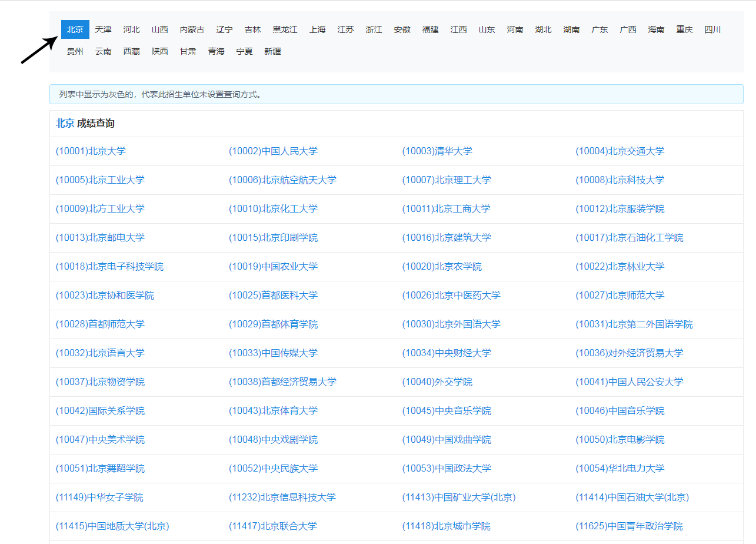Go to (10022)北京林业大学
This screenshot has height=544, width=756.
(x=620, y=267)
